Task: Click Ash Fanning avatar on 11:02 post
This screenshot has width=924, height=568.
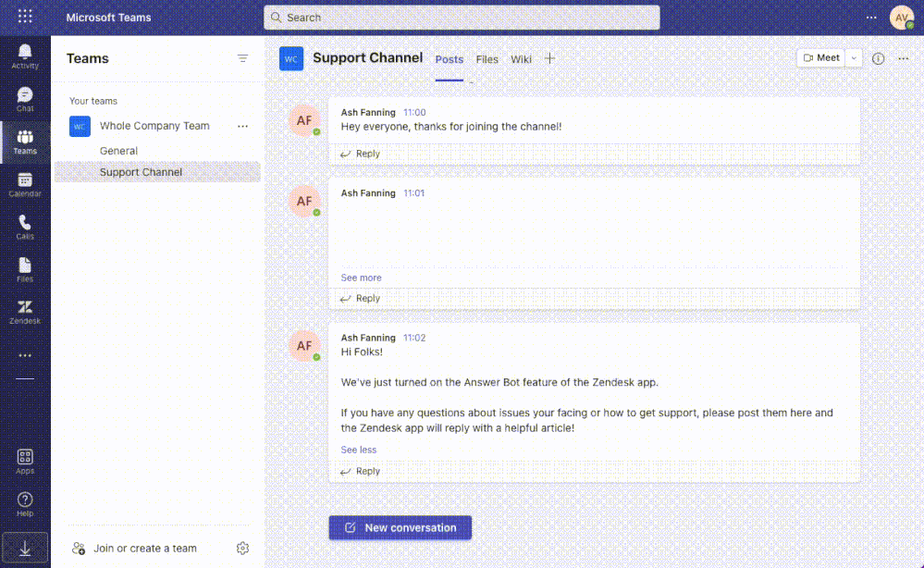Action: pyautogui.click(x=304, y=346)
